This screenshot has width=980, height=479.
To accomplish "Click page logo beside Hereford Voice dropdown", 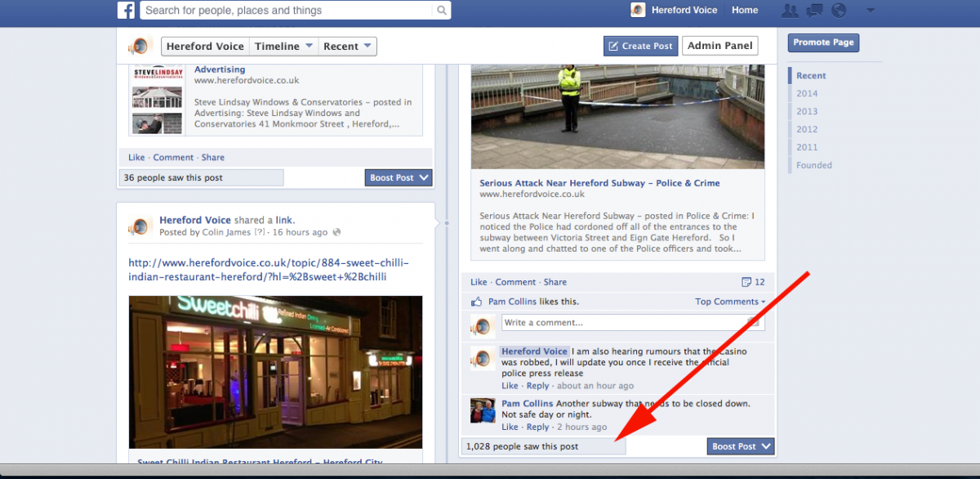I will pos(140,46).
